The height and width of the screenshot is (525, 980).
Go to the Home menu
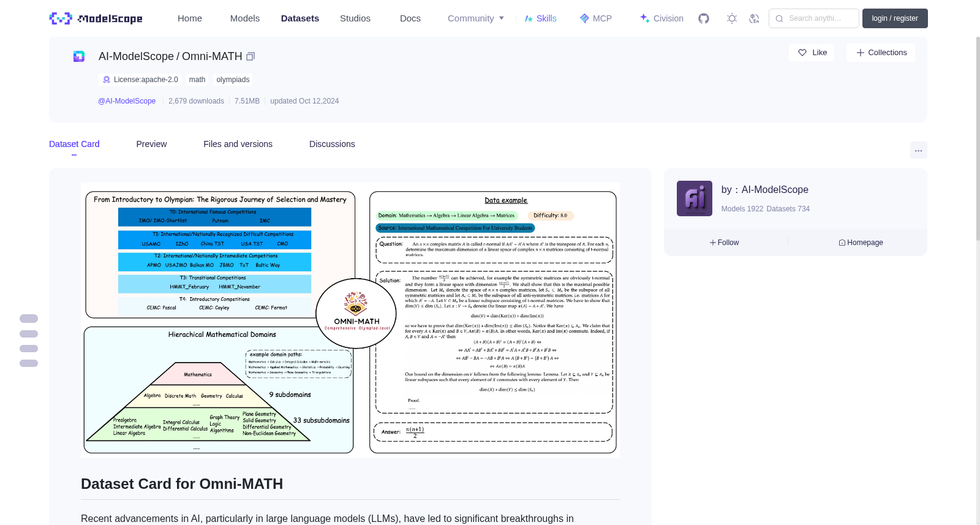click(190, 18)
